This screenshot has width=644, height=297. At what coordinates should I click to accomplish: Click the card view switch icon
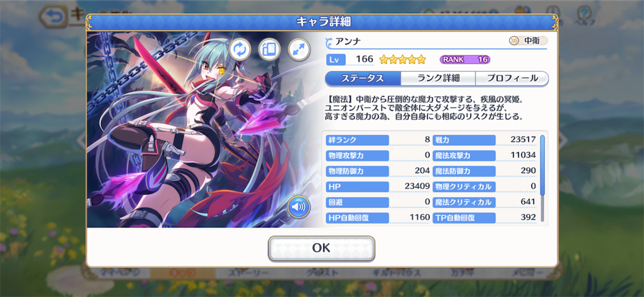coord(269,50)
